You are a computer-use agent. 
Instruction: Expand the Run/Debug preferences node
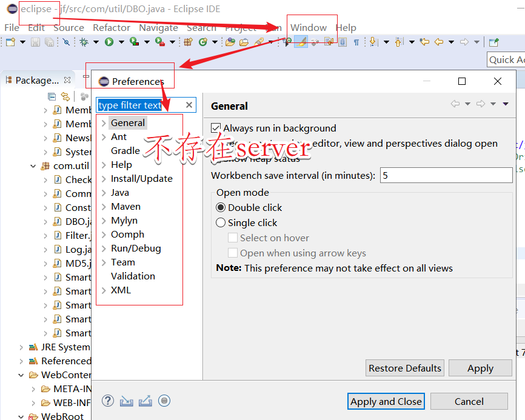[104, 248]
